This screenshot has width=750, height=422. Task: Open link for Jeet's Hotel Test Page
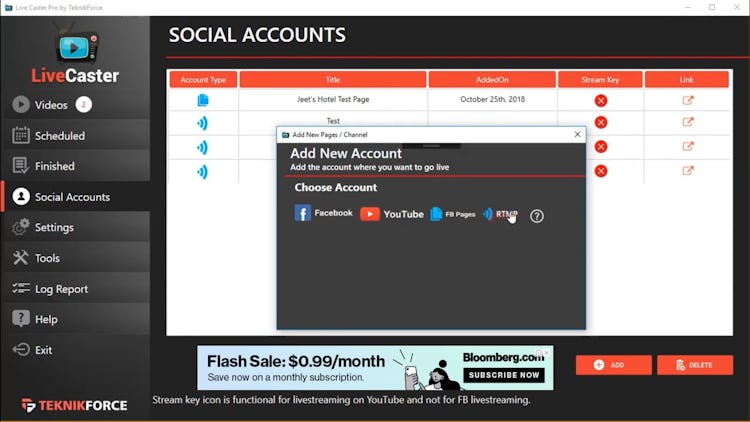(x=688, y=100)
